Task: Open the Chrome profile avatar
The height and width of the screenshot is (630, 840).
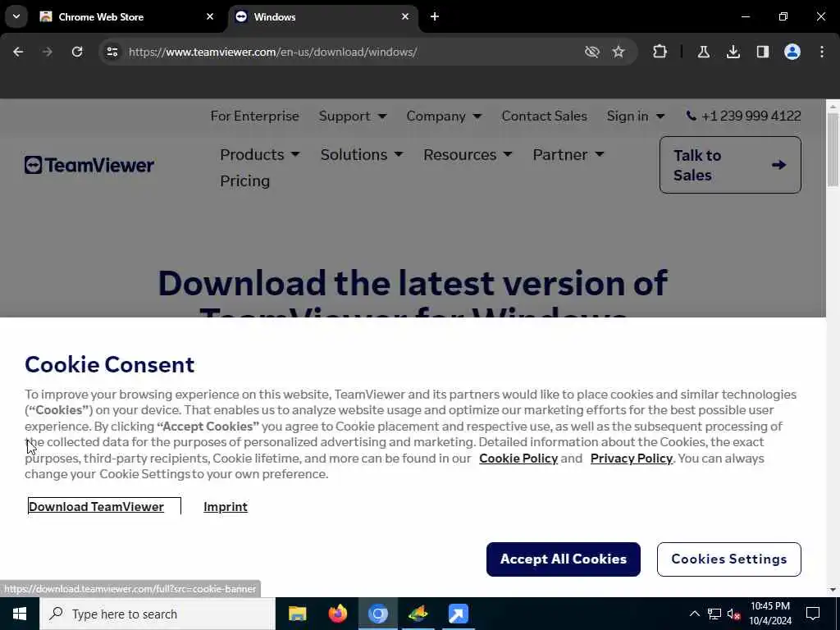Action: 792,52
